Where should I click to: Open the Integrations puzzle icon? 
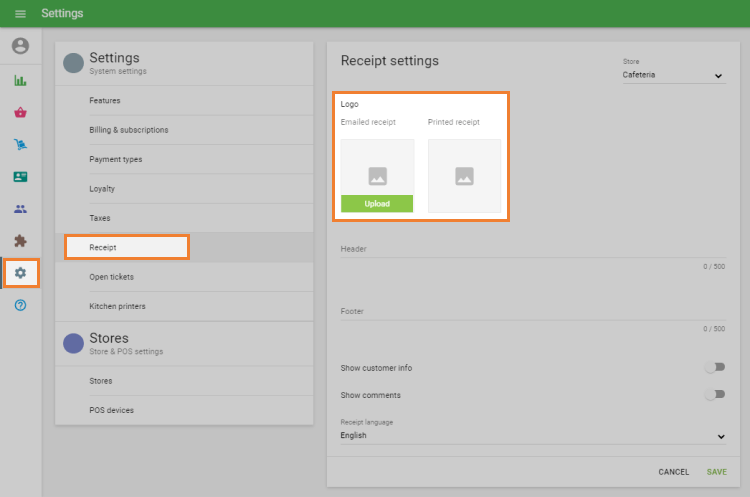20,241
